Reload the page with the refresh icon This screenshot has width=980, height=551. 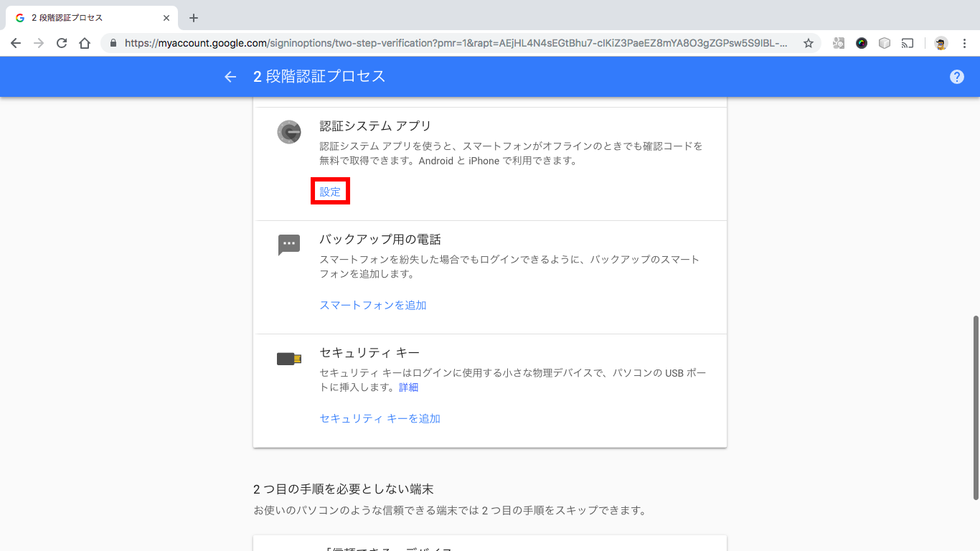(x=61, y=42)
